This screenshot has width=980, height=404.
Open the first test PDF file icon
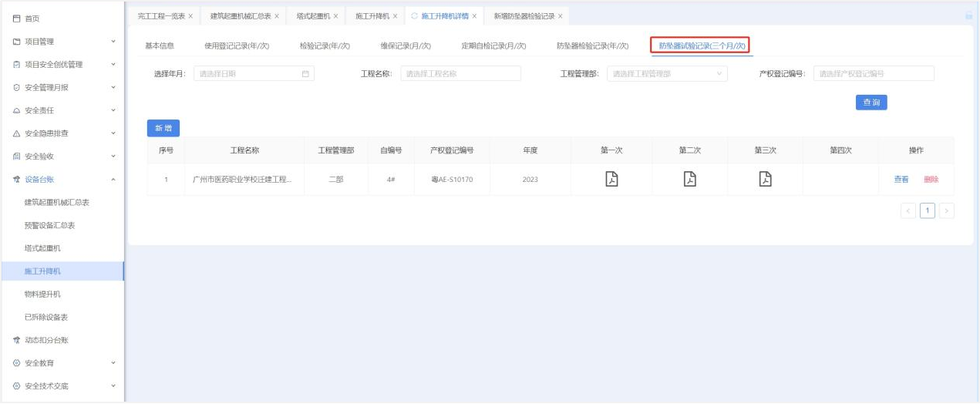[x=611, y=179]
